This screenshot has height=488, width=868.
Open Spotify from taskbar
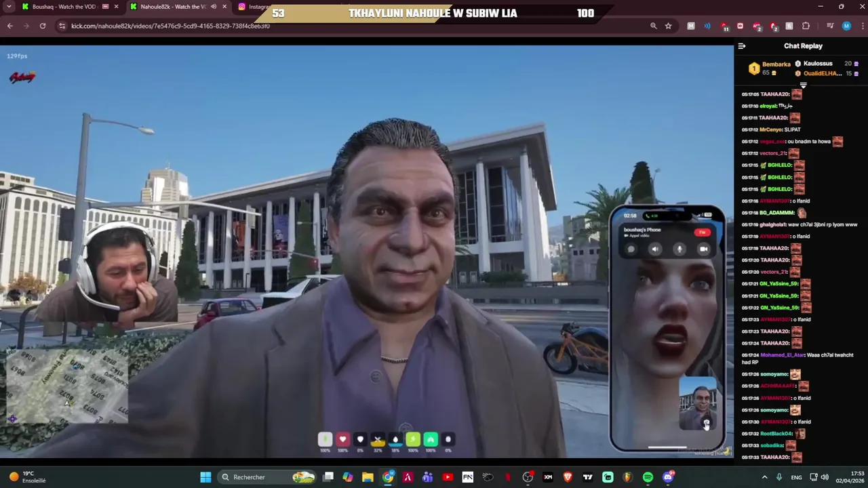(x=648, y=477)
